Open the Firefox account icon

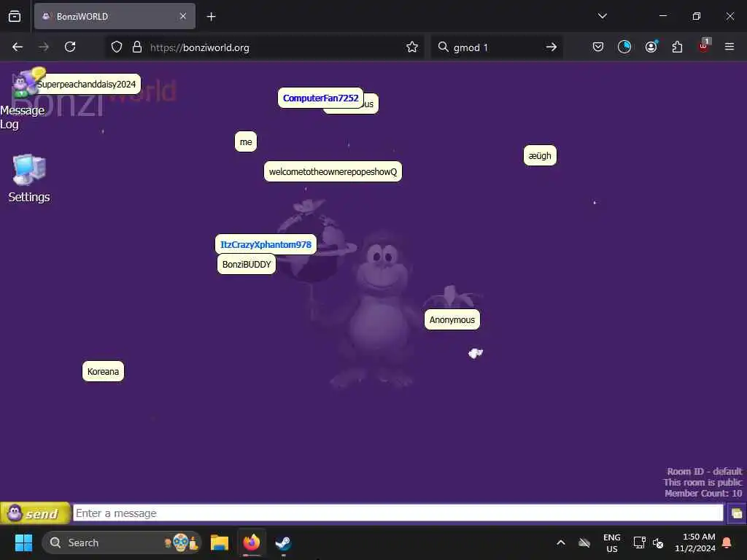point(651,47)
